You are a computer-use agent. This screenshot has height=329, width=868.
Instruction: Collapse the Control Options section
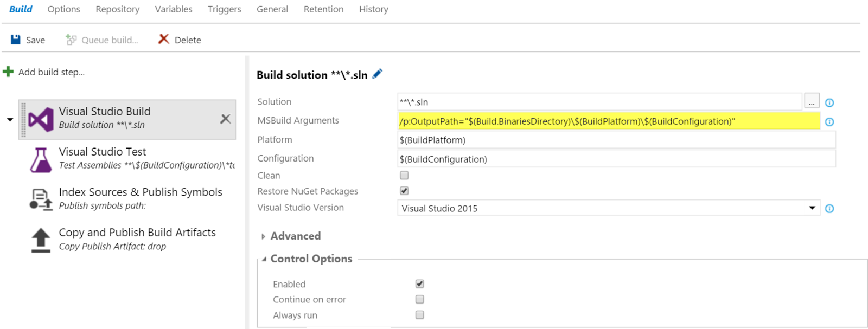point(307,259)
